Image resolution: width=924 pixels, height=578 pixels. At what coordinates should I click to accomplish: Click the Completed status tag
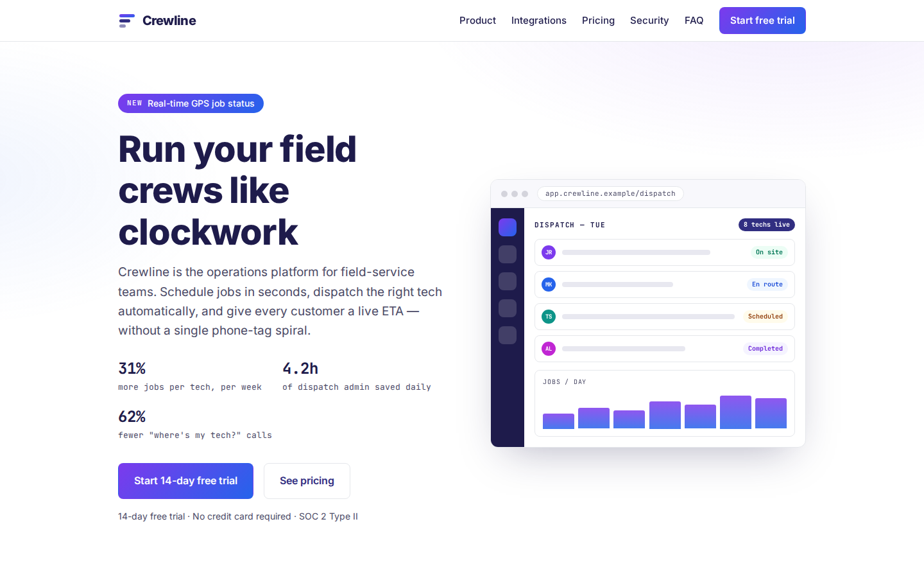(766, 349)
